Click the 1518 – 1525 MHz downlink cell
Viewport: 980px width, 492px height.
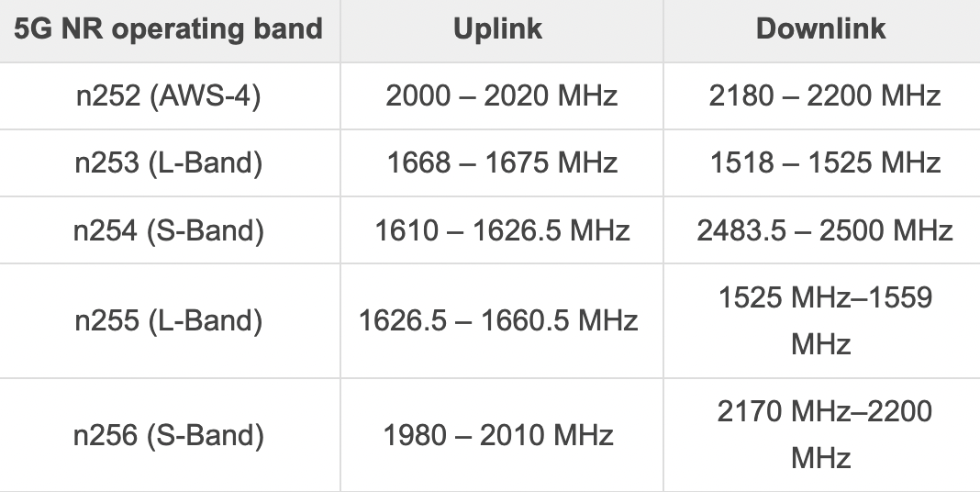pyautogui.click(x=825, y=162)
